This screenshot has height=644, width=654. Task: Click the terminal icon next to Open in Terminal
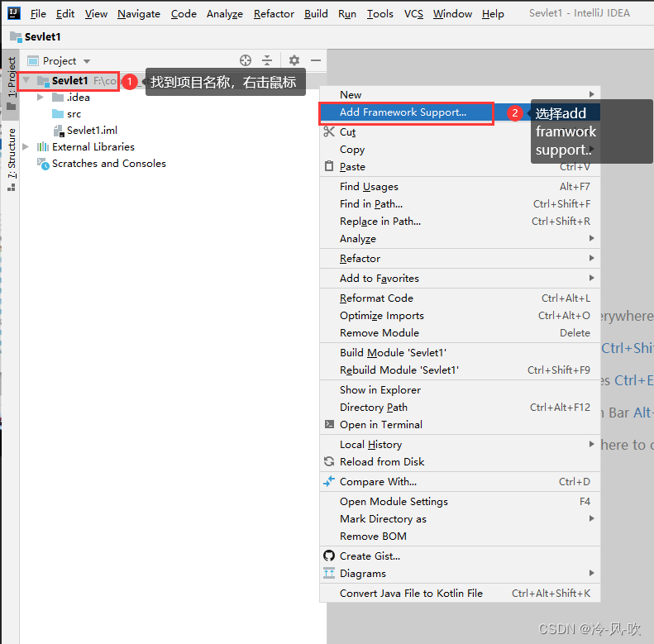[x=329, y=424]
